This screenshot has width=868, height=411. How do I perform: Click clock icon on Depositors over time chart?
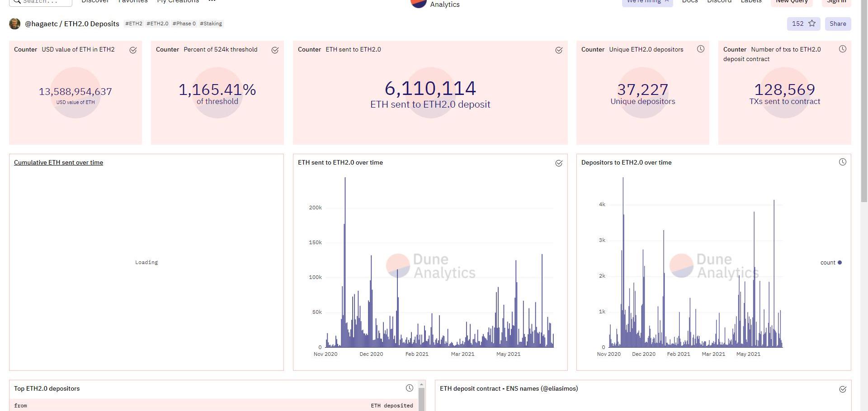point(842,162)
